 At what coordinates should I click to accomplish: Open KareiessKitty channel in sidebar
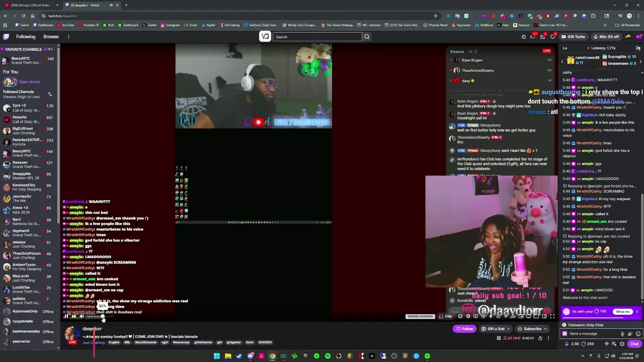click(x=29, y=187)
